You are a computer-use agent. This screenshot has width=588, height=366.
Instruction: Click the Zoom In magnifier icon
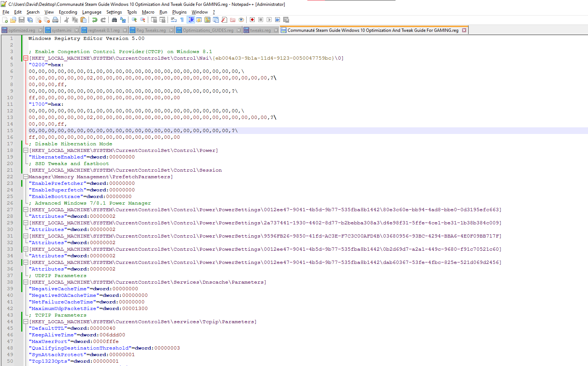tap(134, 20)
